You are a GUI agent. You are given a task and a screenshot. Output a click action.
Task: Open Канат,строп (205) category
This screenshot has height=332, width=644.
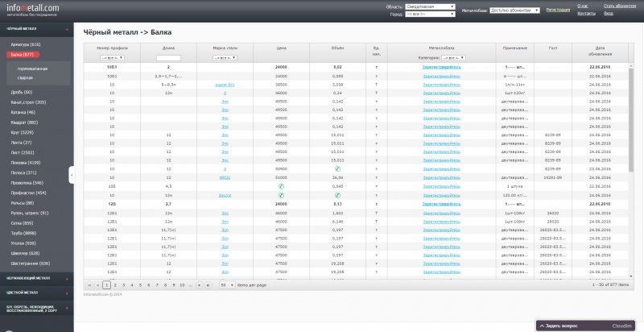[x=28, y=102]
